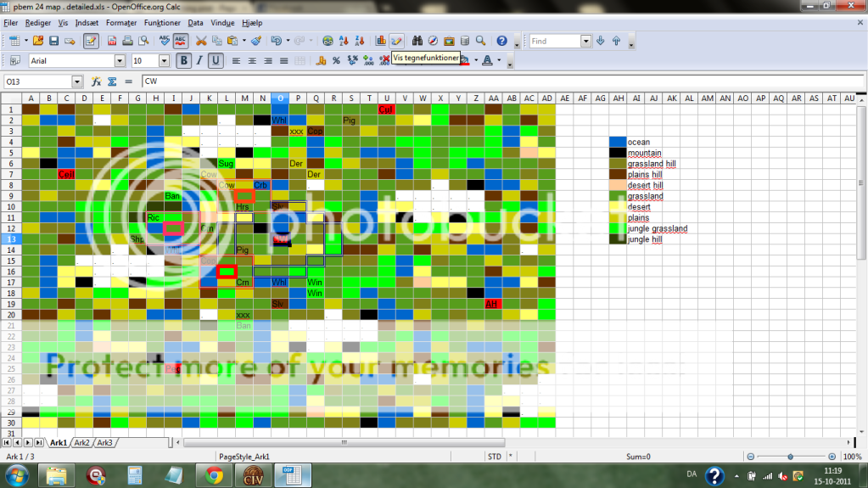Switch to sheet tab Ark2
Screen dimensions: 868x488
[81, 442]
